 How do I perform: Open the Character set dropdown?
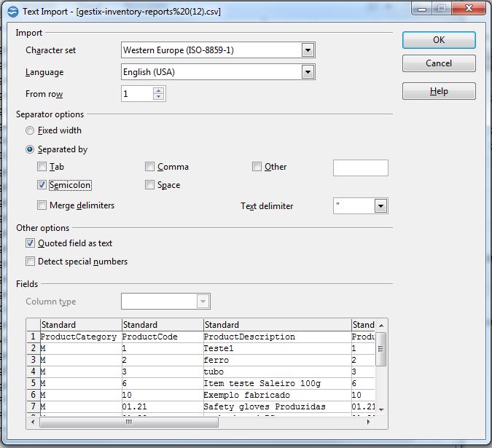pos(308,50)
